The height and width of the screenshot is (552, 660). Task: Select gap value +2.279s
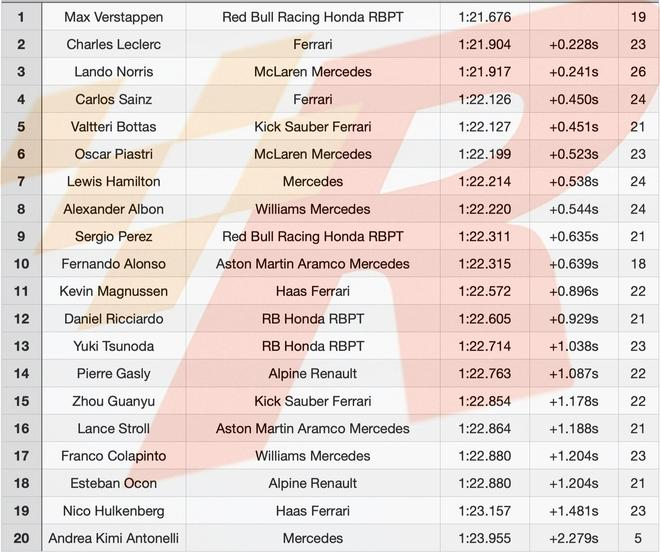[x=574, y=538]
